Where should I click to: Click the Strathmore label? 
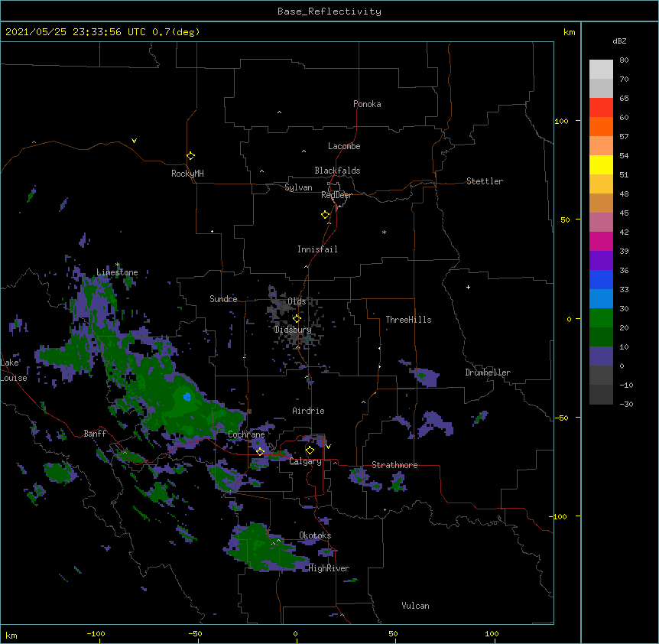click(394, 465)
